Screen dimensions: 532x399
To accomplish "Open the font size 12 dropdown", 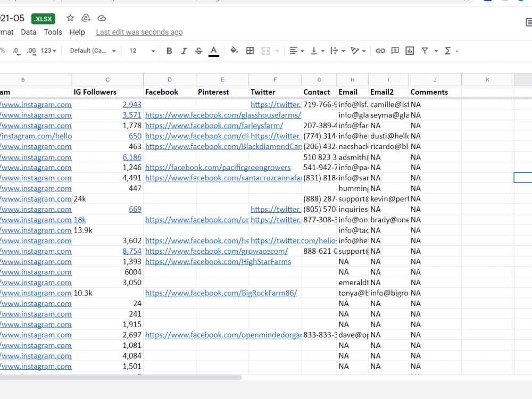I will [142, 51].
